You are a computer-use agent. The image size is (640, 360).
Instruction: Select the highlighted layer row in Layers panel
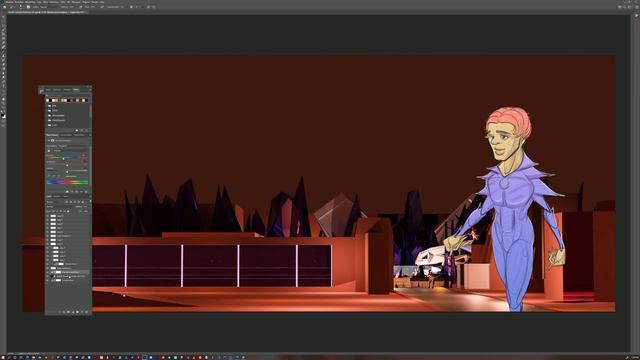tap(67, 272)
